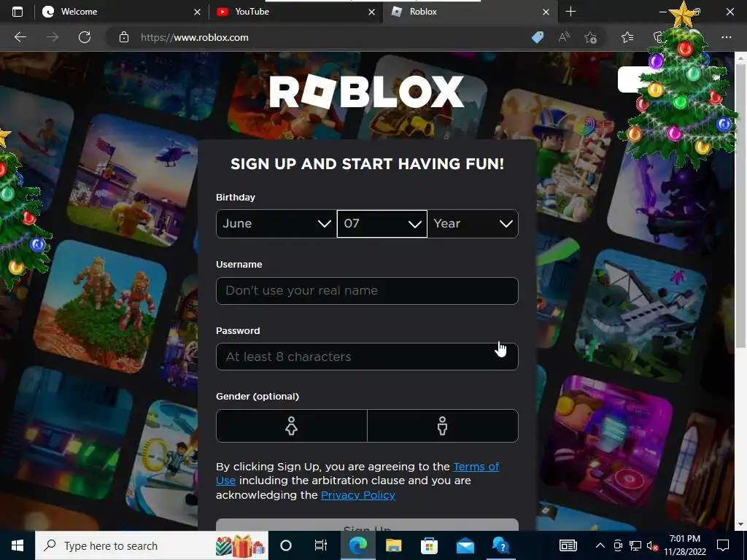Open the blue shopping tag icon
747x560 pixels.
[538, 37]
